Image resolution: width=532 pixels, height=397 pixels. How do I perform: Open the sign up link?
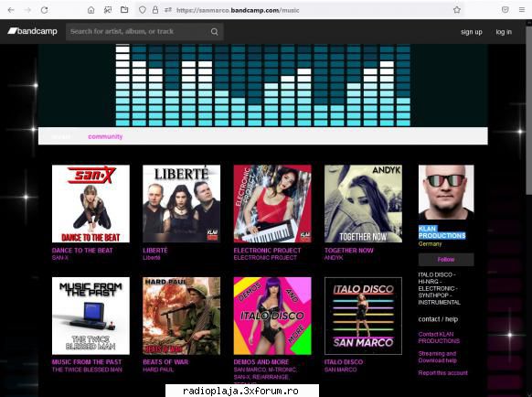click(472, 32)
